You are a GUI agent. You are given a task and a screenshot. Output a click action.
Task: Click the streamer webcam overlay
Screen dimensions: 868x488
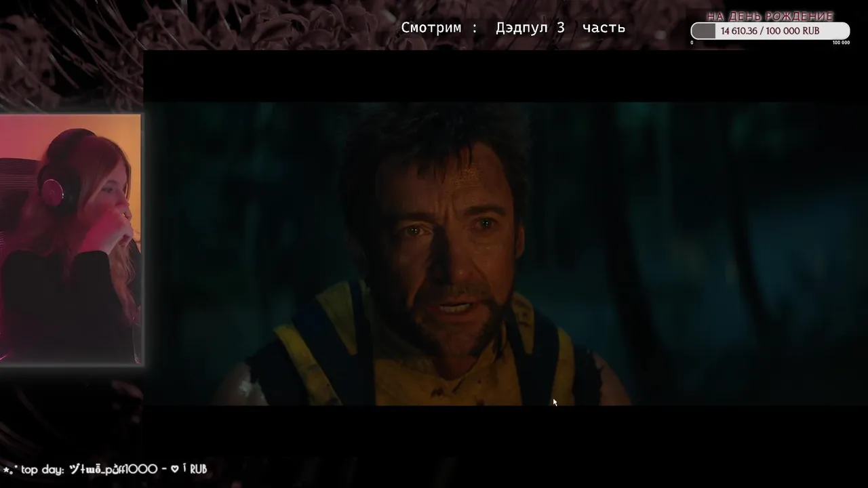coord(71,239)
